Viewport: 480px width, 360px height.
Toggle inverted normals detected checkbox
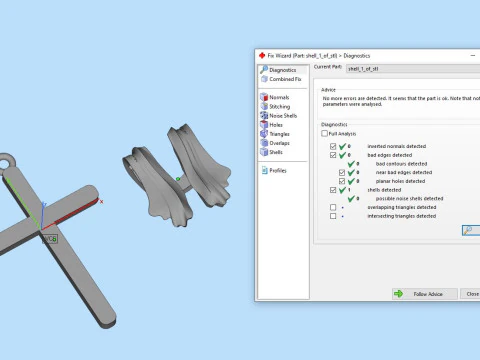[333, 146]
